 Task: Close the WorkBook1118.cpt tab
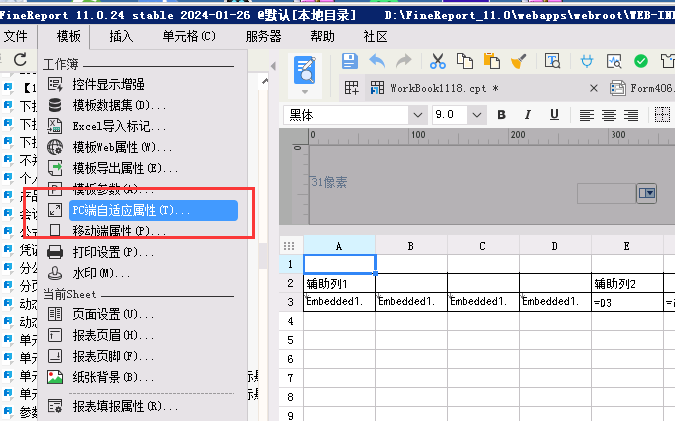pyautogui.click(x=594, y=88)
